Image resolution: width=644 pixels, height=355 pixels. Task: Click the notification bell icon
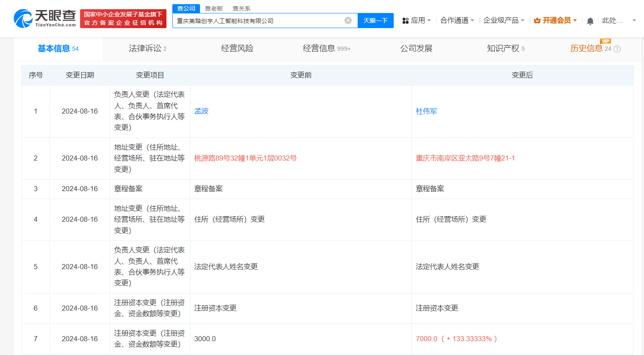click(590, 20)
